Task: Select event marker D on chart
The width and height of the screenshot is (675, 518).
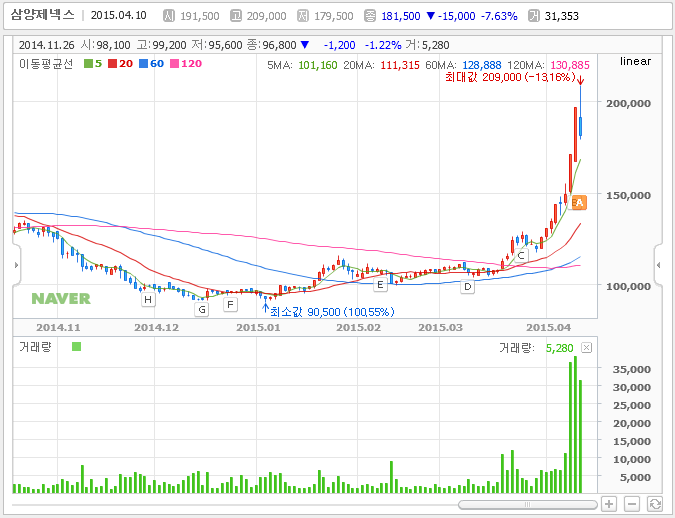Action: tap(468, 286)
